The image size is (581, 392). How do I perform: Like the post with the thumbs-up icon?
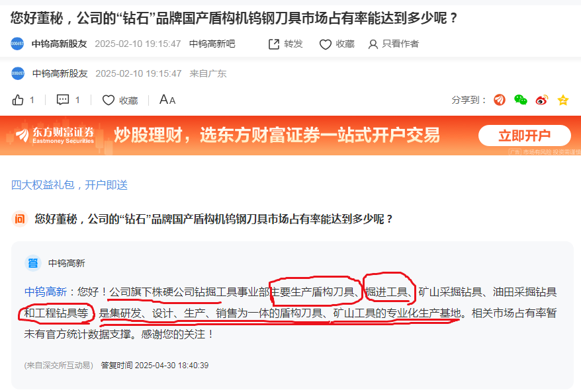18,100
